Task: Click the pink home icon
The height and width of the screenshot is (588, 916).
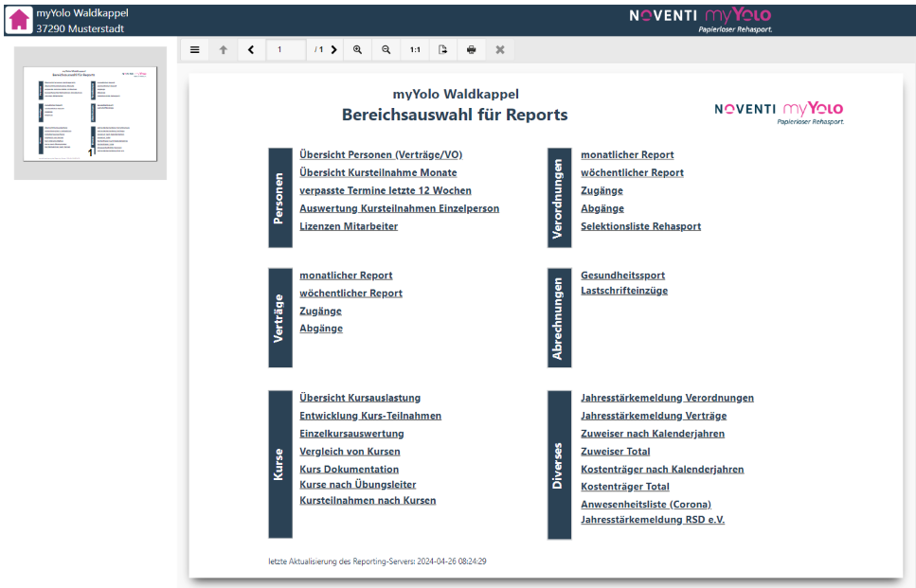Action: click(19, 19)
